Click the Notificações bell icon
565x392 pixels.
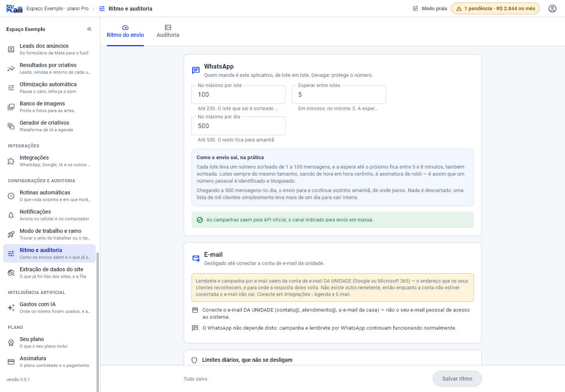click(x=11, y=215)
